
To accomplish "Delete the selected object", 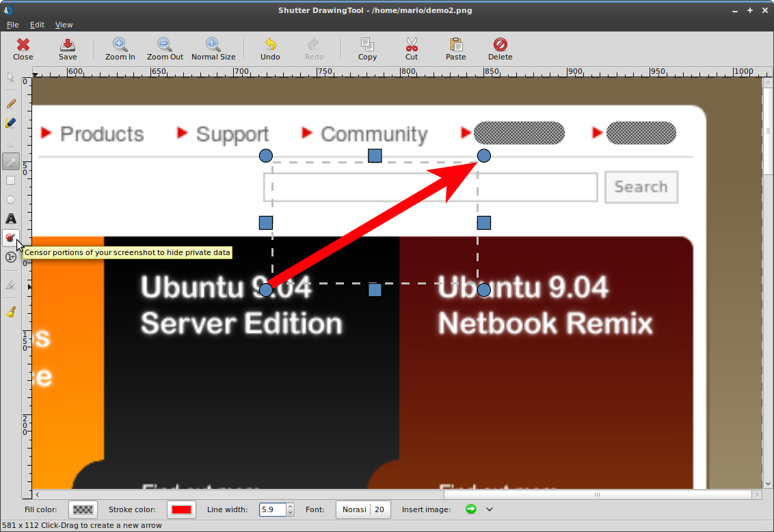I will (x=500, y=49).
